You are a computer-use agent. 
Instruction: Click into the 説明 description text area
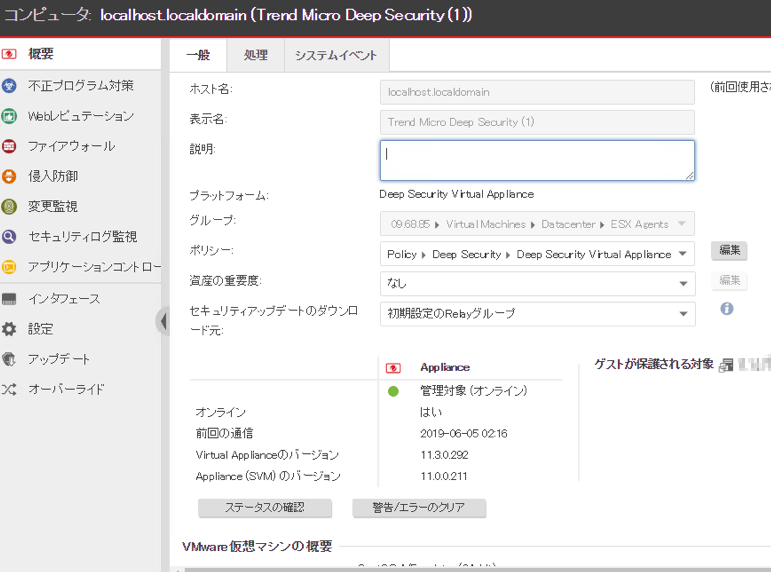[537, 160]
